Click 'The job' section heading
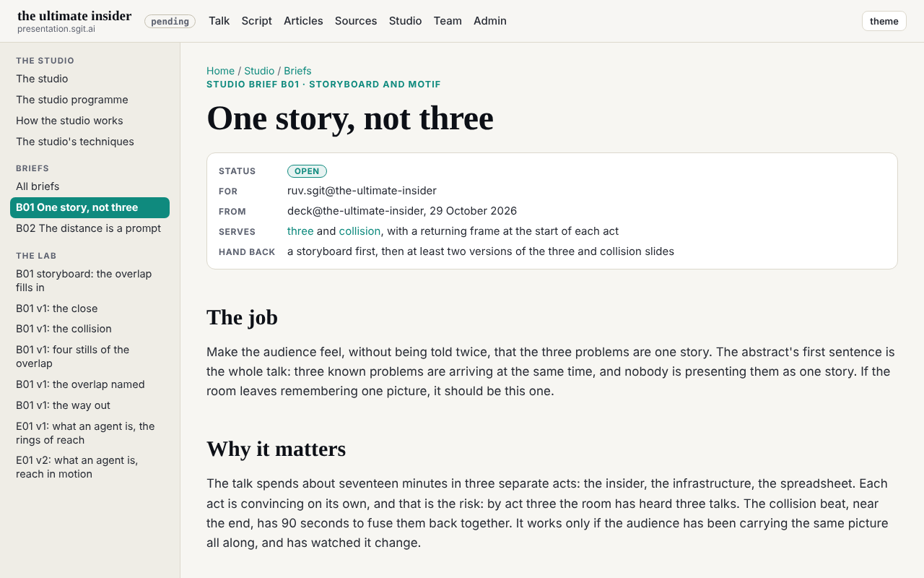Screen dimensions: 924x578 242,317
